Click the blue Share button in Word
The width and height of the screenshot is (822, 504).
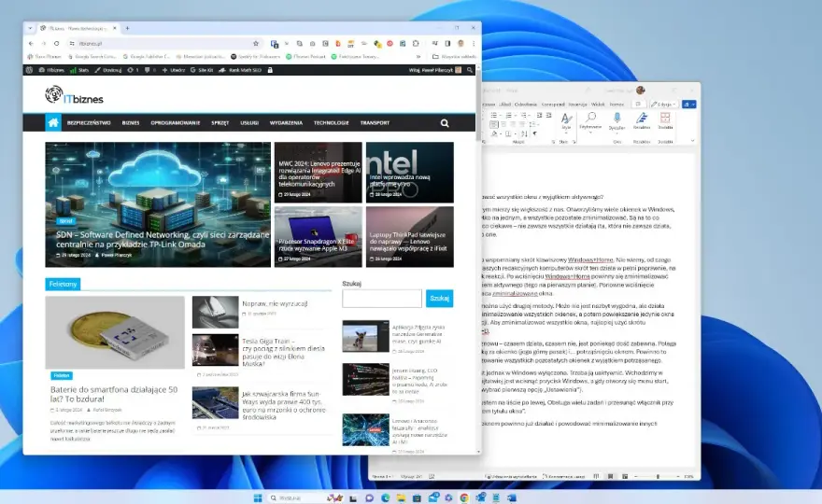[688, 105]
